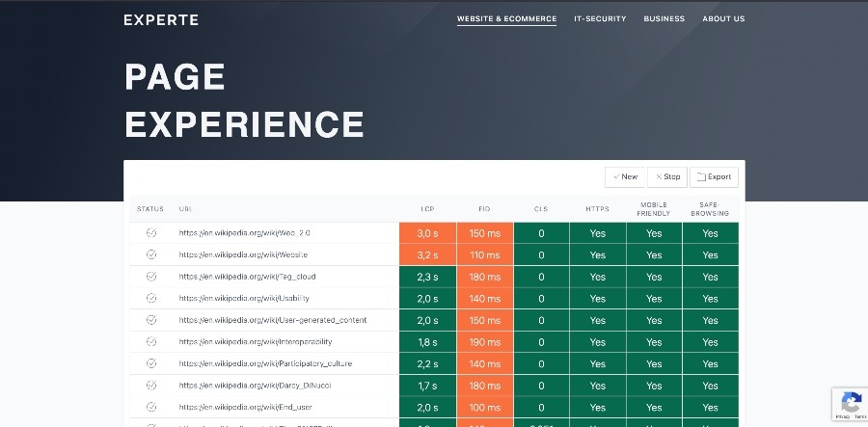Sort by the LCP column header

pos(427,209)
